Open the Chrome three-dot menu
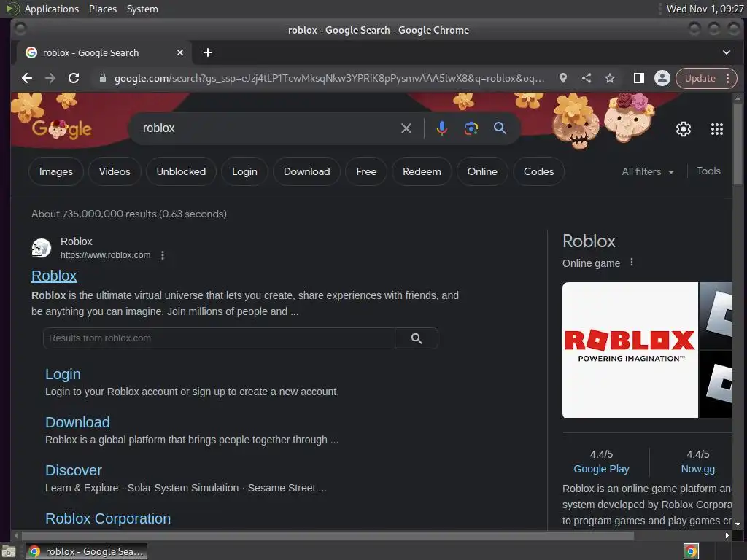The image size is (747, 560). coord(728,78)
